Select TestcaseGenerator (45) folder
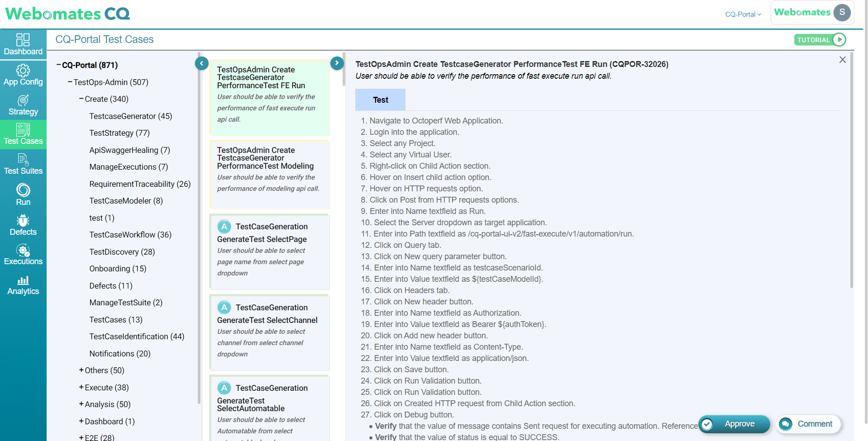 tap(131, 116)
